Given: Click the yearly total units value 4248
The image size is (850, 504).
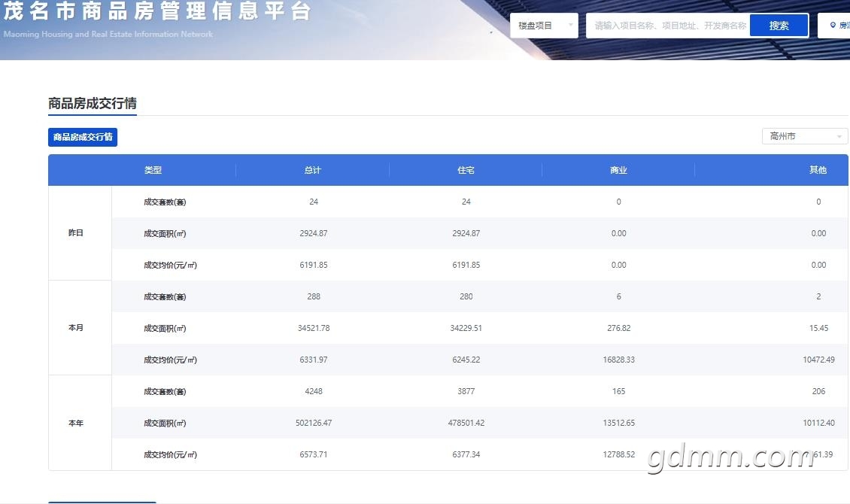Looking at the screenshot, I should (314, 391).
